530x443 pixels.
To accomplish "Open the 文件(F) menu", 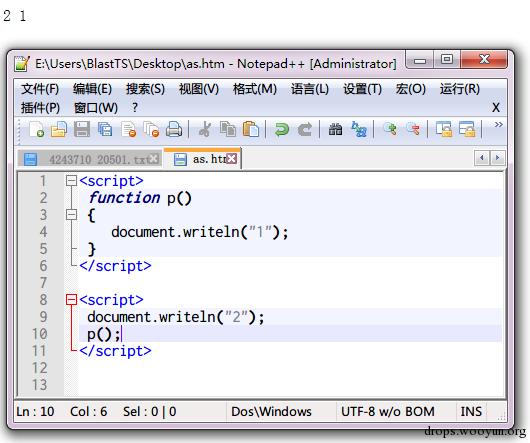I will pos(40,89).
